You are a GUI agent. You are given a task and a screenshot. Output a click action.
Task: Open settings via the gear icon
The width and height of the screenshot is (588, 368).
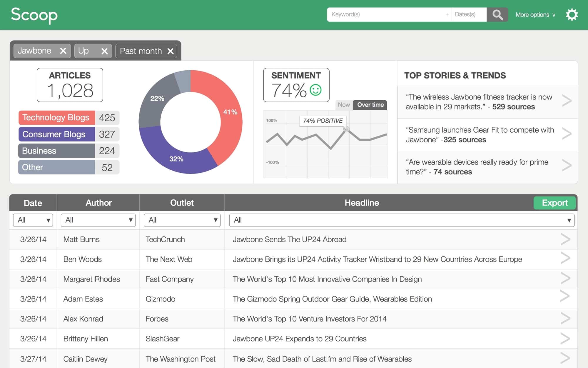coord(572,15)
